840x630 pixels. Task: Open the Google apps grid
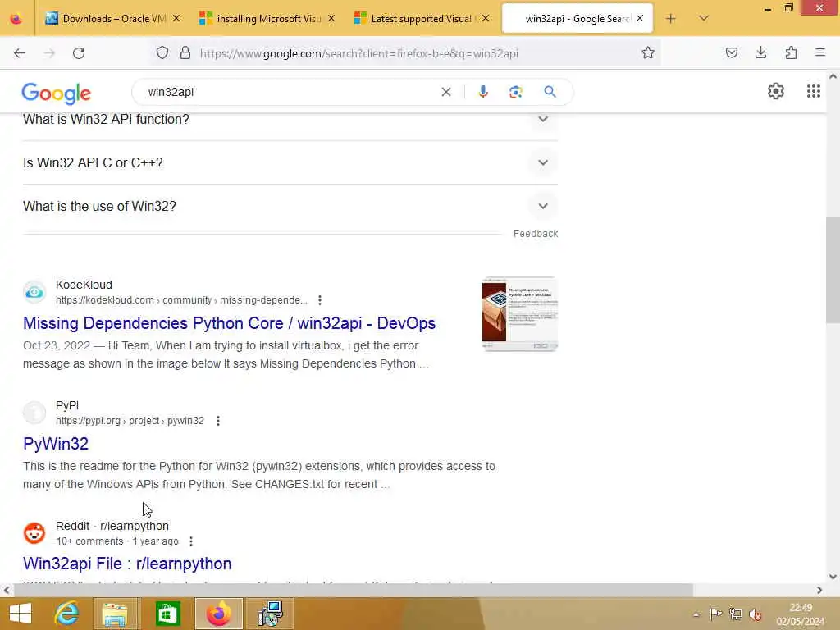[813, 92]
